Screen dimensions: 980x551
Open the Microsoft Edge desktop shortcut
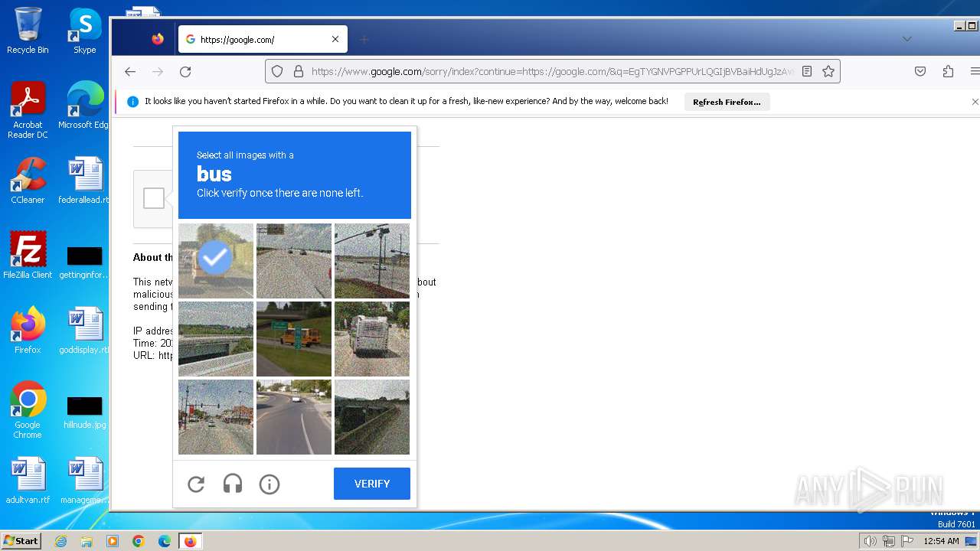pyautogui.click(x=85, y=105)
